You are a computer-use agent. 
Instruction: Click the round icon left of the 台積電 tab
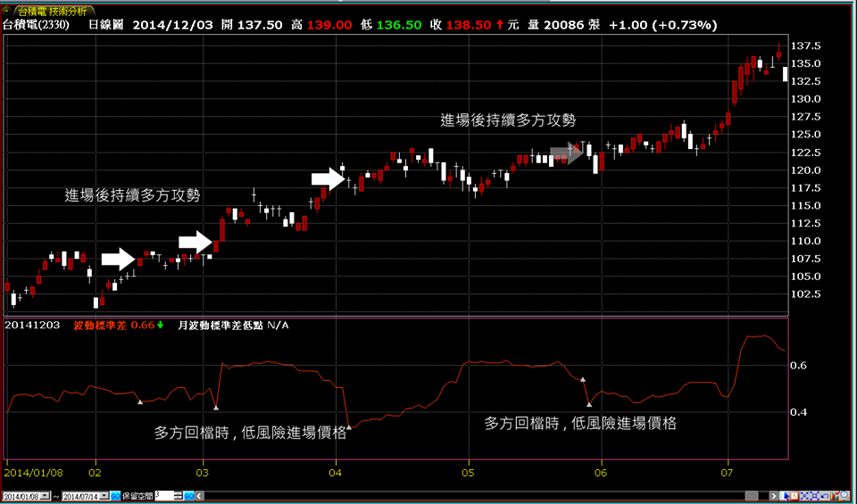click(x=8, y=9)
